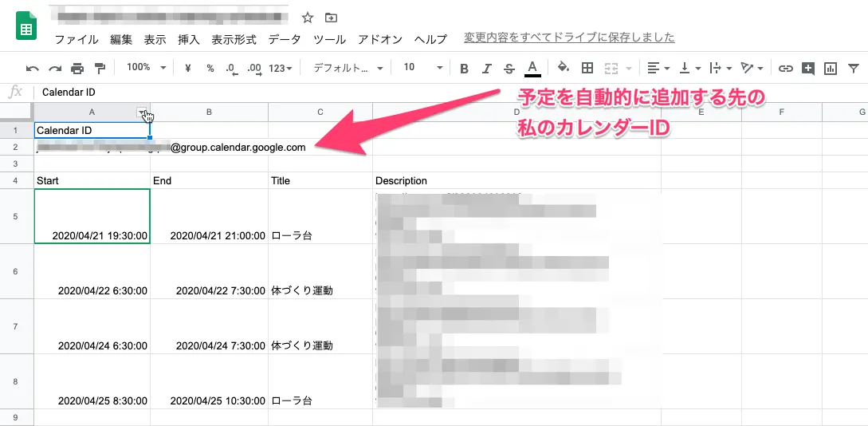
Task: Select column B header
Action: 210,112
